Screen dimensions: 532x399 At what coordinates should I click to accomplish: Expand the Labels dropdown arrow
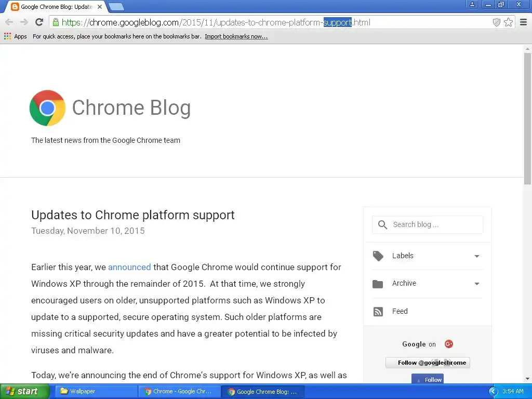[x=477, y=256]
